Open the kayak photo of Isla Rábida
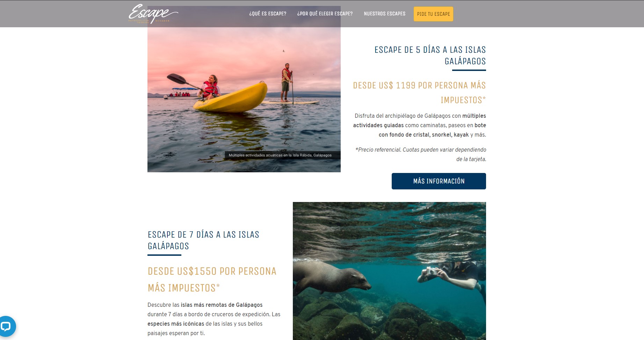The image size is (644, 340). [244, 89]
